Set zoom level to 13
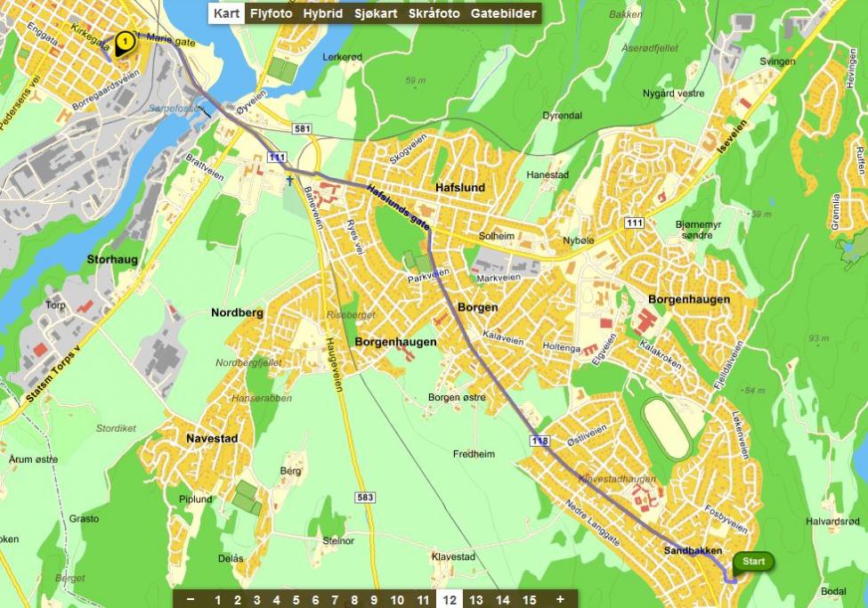Screen dimensions: 868x608 [x=476, y=600]
